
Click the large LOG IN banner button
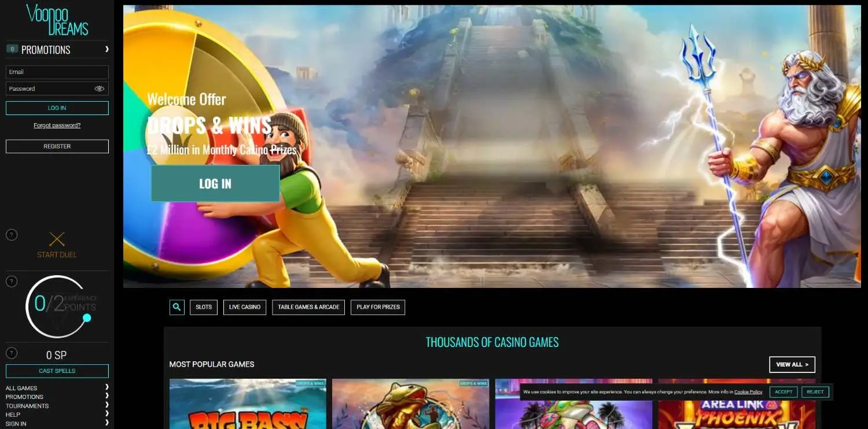tap(215, 183)
